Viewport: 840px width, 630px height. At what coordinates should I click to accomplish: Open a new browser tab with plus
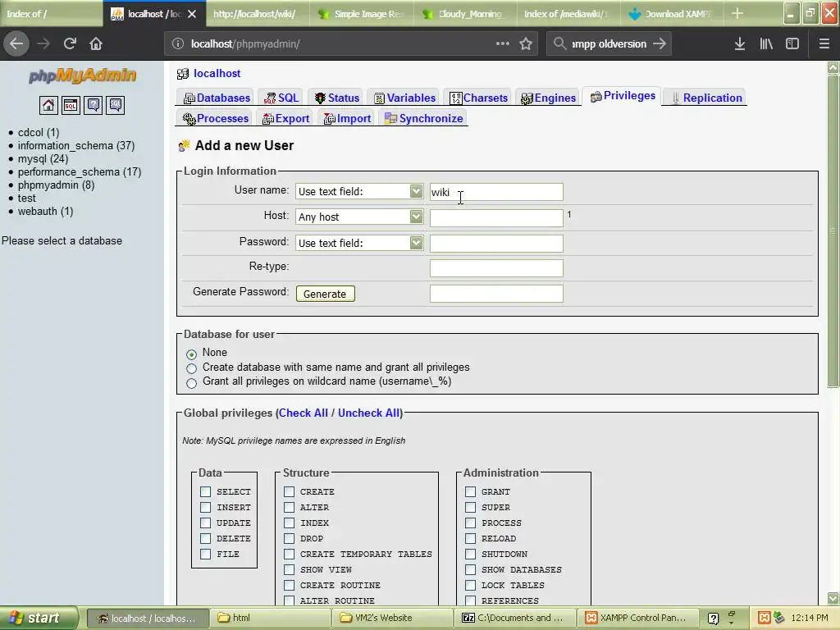737,13
